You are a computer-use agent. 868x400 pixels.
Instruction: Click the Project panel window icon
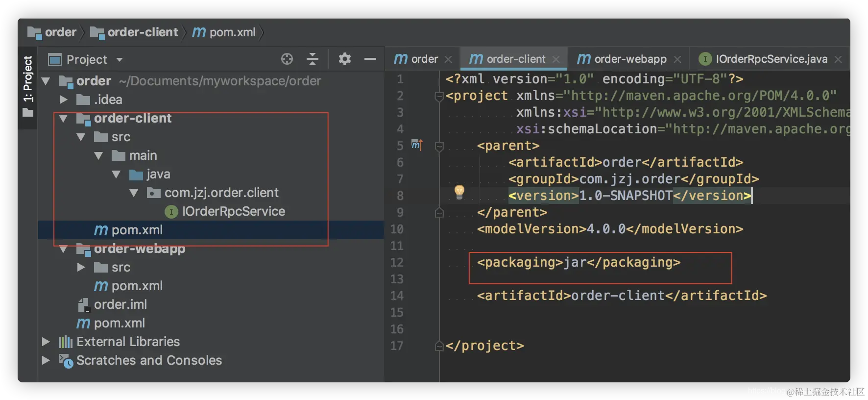pyautogui.click(x=55, y=59)
